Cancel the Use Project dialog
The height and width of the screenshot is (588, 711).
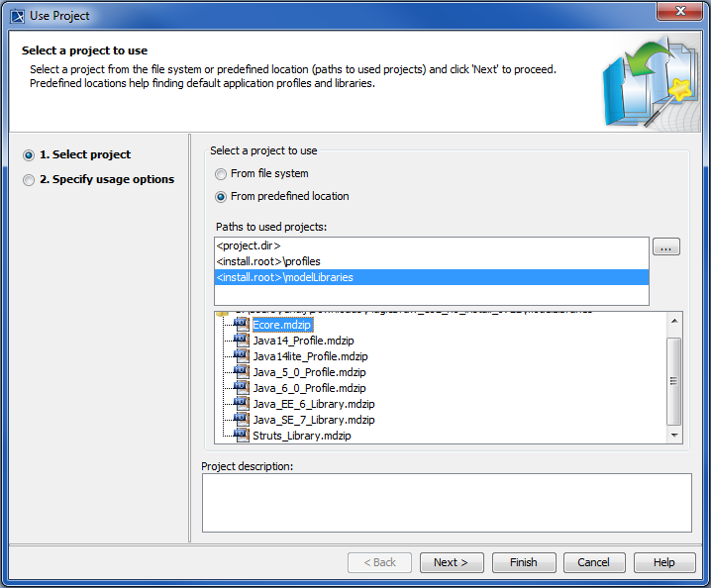pos(594,562)
